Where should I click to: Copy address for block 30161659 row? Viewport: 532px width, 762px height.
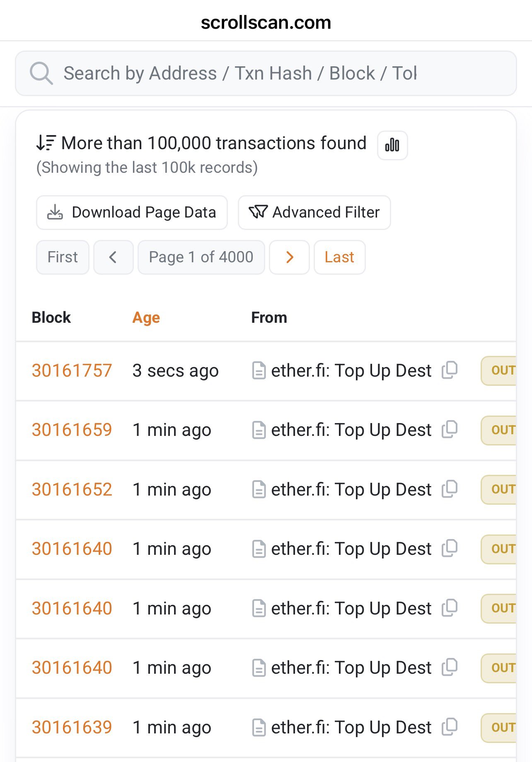coord(450,429)
